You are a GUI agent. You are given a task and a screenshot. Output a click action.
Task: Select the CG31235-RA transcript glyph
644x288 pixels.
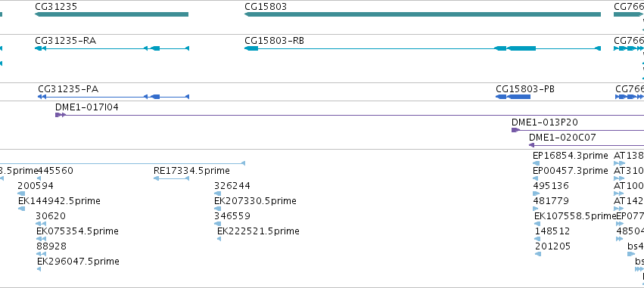112,48
